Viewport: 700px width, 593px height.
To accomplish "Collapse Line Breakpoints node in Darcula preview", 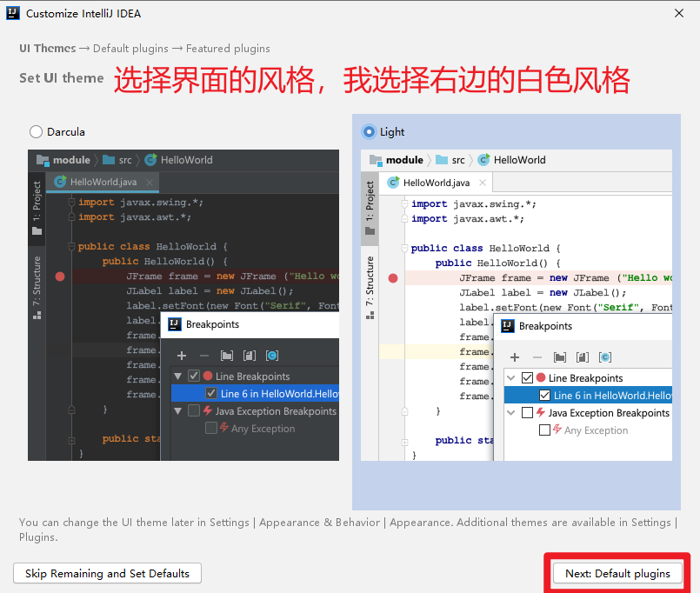I will [178, 376].
